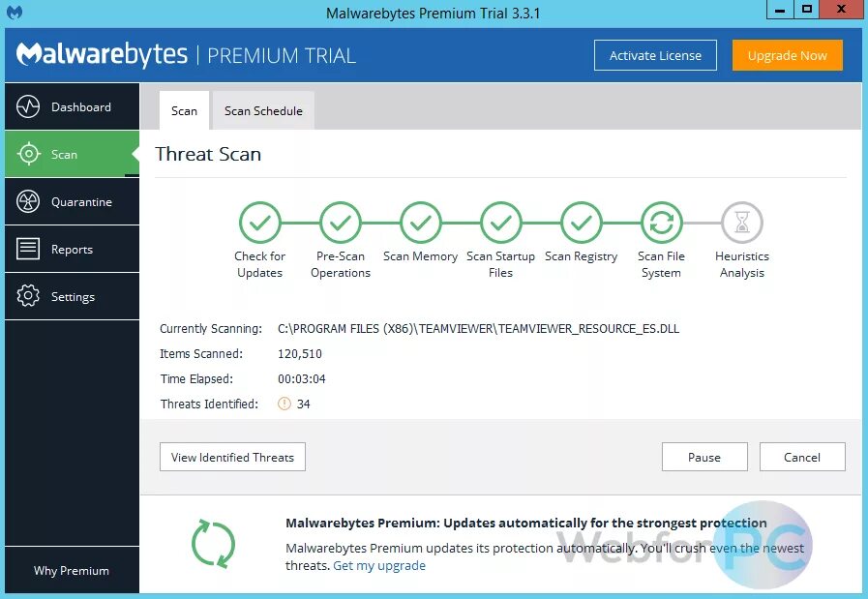This screenshot has height=599, width=868.
Task: Maximize the Malwarebytes window
Action: [x=807, y=10]
